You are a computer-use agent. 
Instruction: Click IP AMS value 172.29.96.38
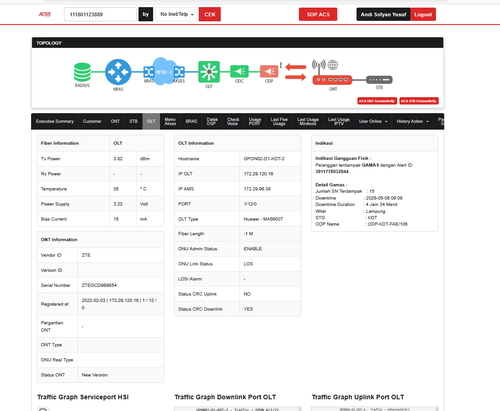[x=257, y=189]
